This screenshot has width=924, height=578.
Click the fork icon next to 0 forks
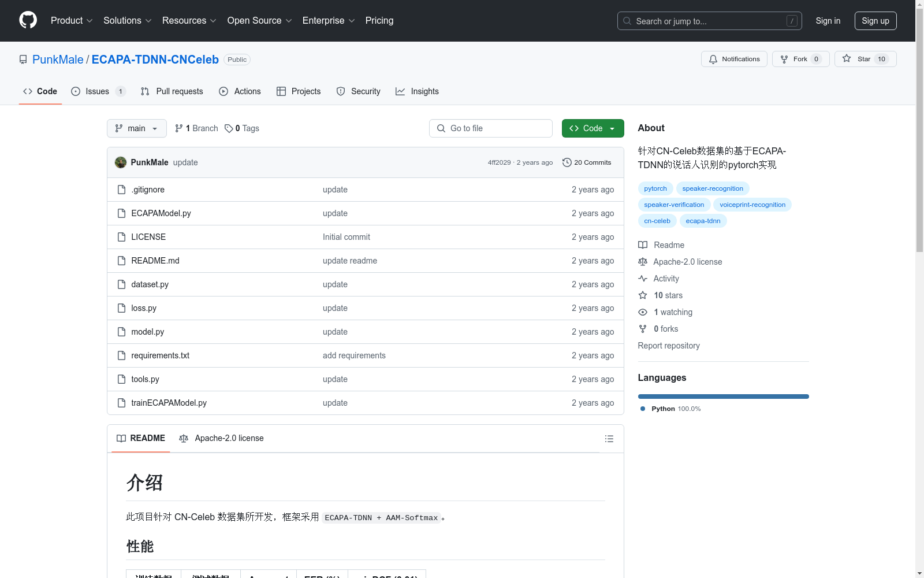[x=643, y=329]
